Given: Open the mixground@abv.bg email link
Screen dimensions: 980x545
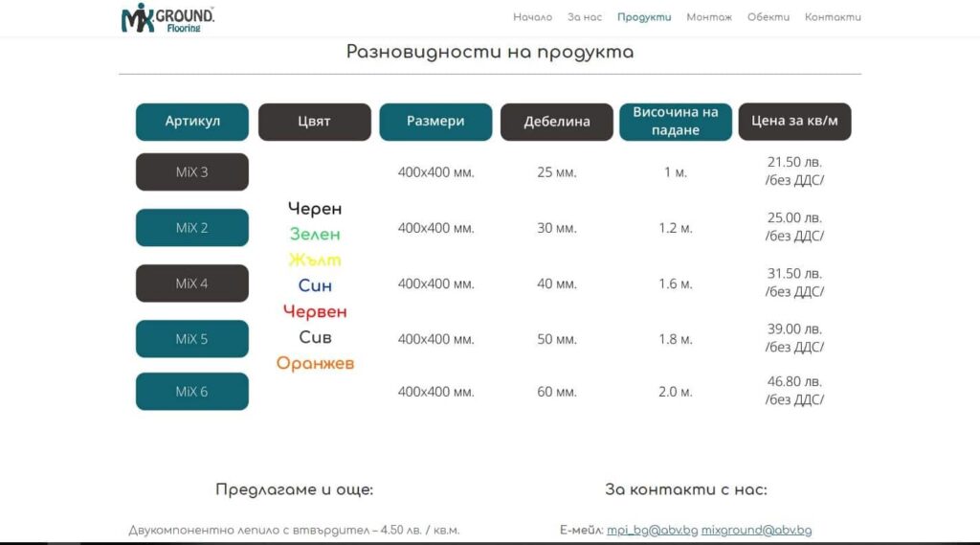Looking at the screenshot, I should (756, 530).
